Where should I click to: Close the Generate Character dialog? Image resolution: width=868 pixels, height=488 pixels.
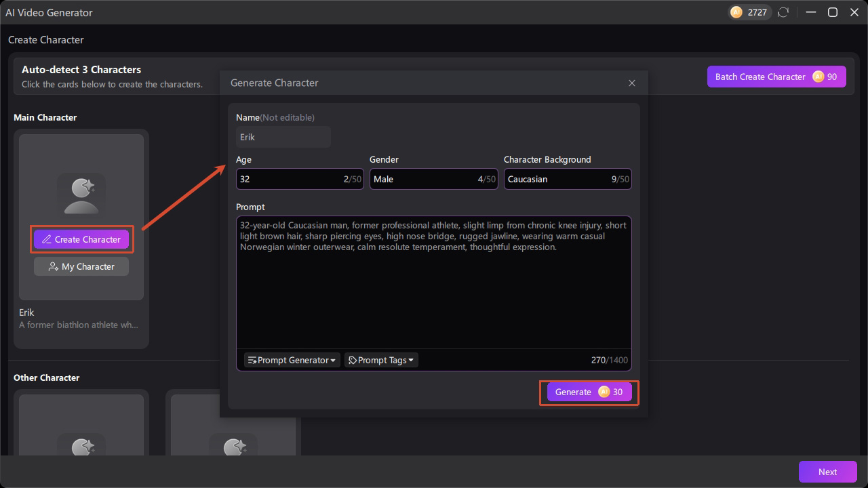(632, 83)
